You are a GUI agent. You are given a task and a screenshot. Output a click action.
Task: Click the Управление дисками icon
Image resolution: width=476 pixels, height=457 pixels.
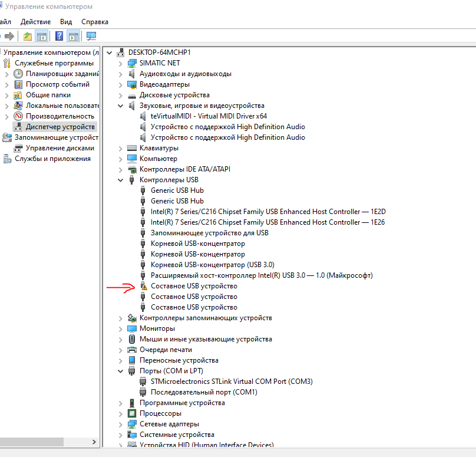pyautogui.click(x=18, y=148)
